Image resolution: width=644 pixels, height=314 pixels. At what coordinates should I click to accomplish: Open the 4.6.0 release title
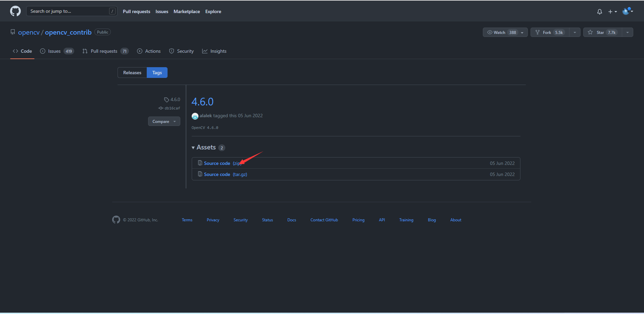point(202,101)
